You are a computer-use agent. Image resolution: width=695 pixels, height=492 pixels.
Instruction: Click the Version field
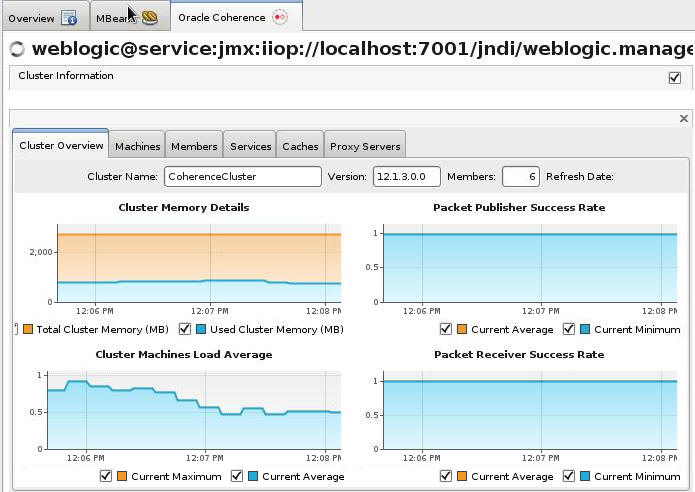(x=406, y=176)
